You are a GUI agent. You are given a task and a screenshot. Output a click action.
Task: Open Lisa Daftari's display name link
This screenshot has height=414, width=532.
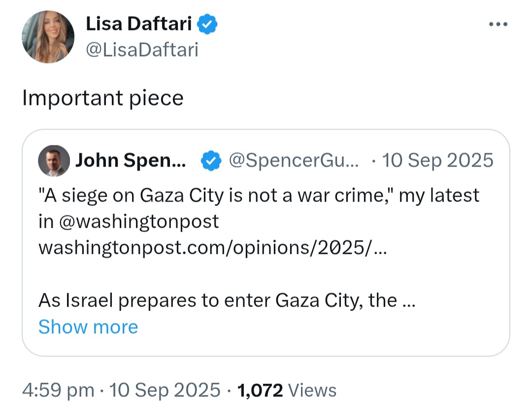click(138, 24)
